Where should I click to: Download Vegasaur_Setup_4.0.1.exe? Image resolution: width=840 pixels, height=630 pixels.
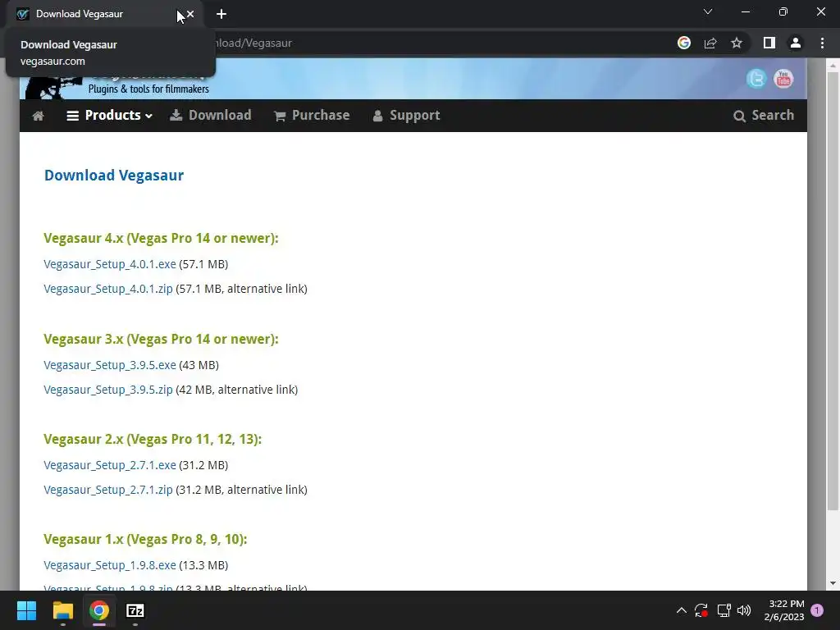pos(110,264)
